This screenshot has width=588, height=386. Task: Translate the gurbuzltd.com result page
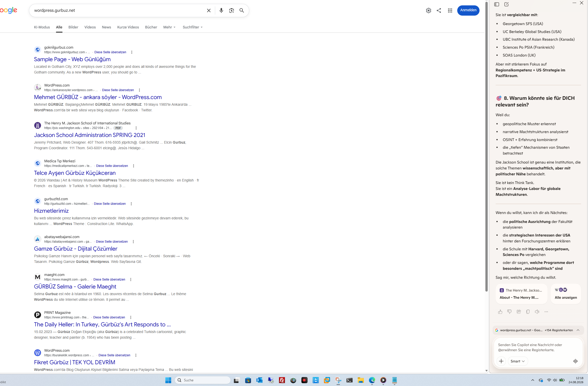pos(110,204)
